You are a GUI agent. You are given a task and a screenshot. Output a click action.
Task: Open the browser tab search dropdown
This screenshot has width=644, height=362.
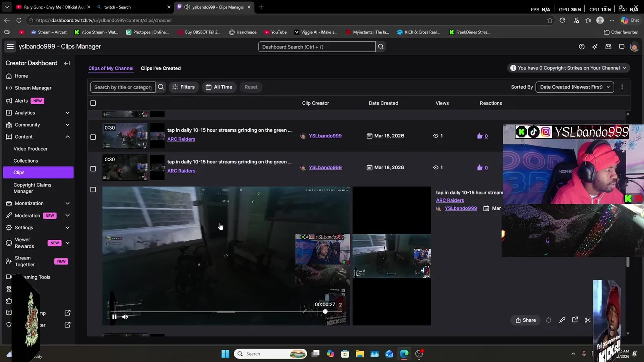pyautogui.click(x=6, y=7)
